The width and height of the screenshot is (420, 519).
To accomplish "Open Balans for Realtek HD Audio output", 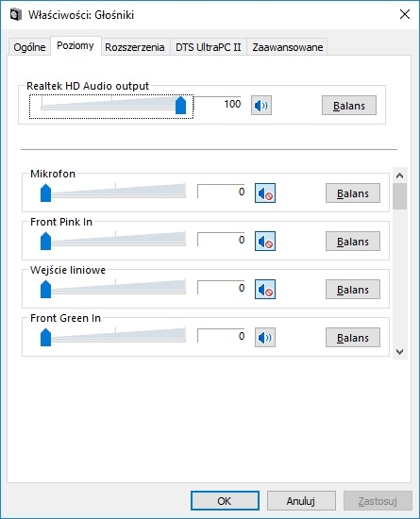I will click(349, 106).
